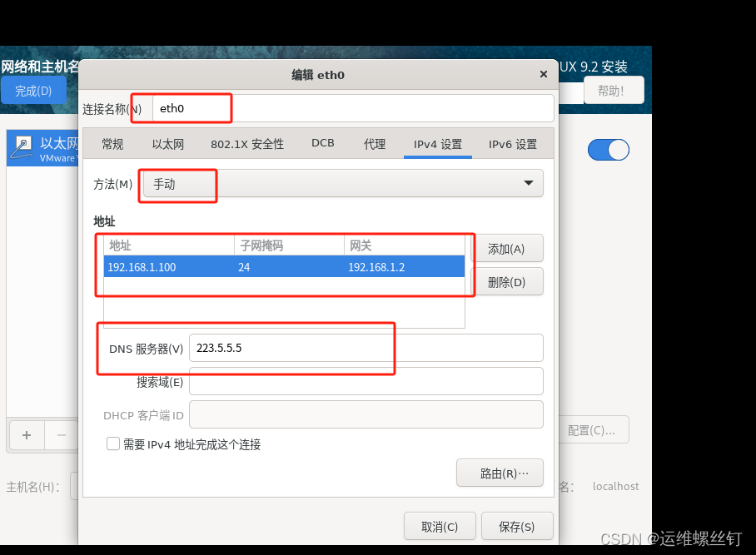This screenshot has width=756, height=555.
Task: Switch to the 常规 tab
Action: (112, 144)
